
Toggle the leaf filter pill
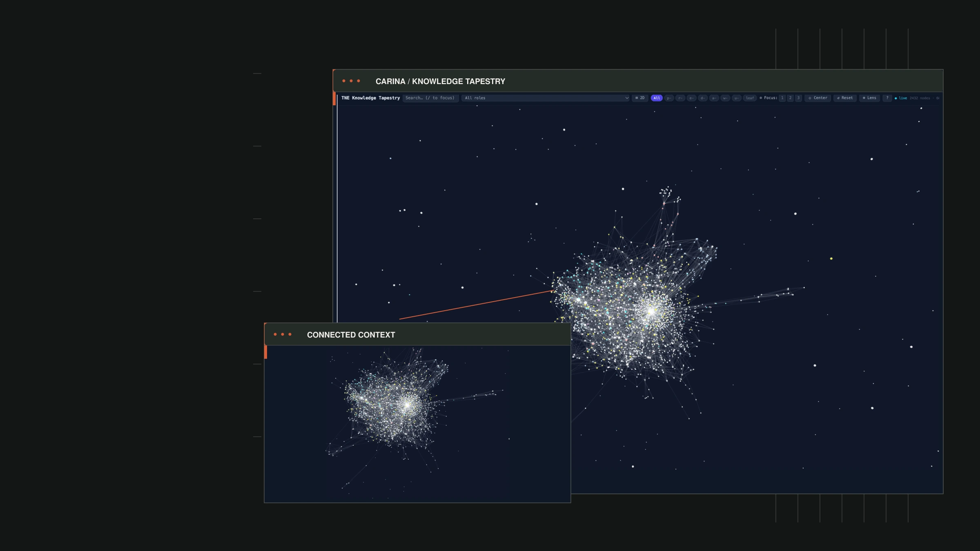[750, 98]
